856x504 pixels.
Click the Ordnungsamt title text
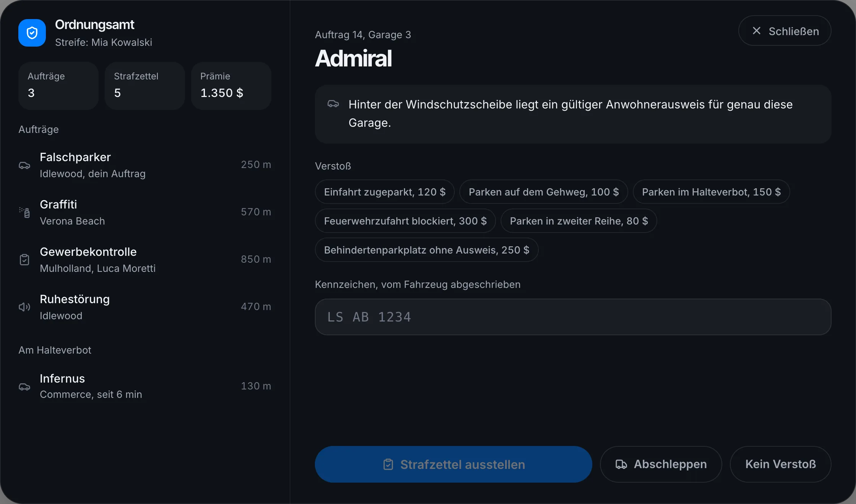(95, 24)
